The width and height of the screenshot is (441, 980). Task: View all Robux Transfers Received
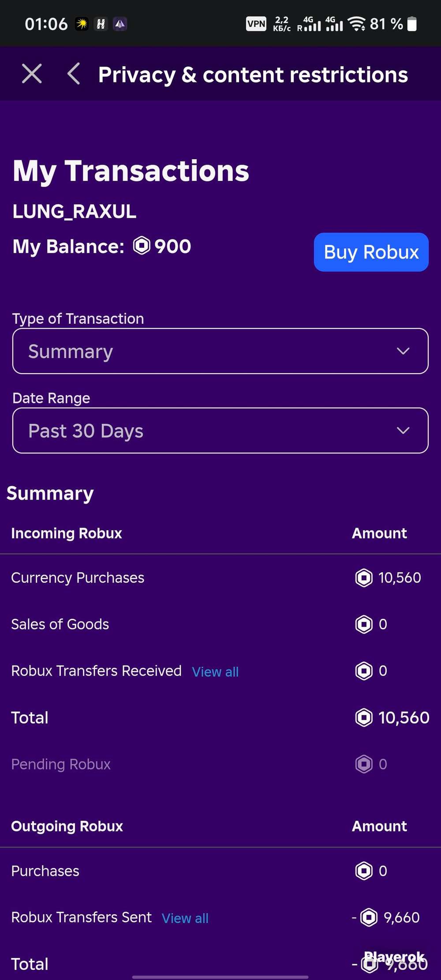coord(215,672)
